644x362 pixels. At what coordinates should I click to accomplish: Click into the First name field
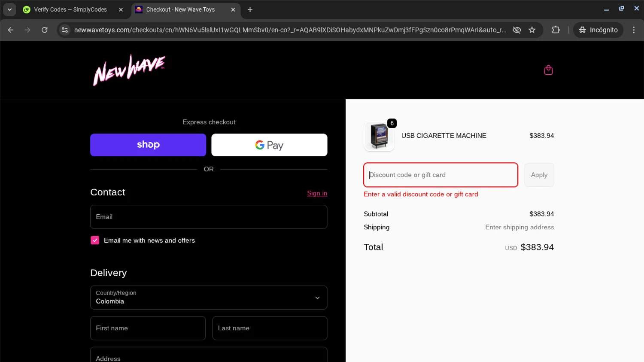[148, 328]
